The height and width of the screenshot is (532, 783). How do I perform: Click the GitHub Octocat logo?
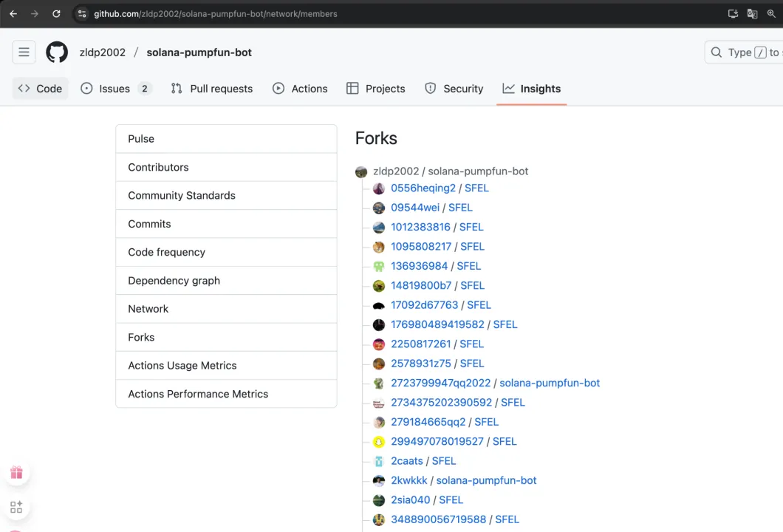coord(57,52)
